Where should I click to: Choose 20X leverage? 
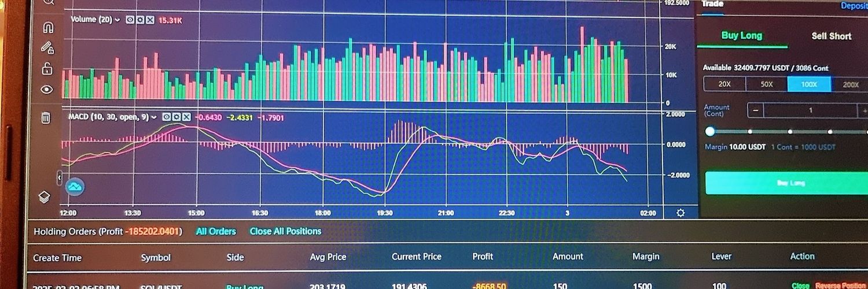point(724,84)
